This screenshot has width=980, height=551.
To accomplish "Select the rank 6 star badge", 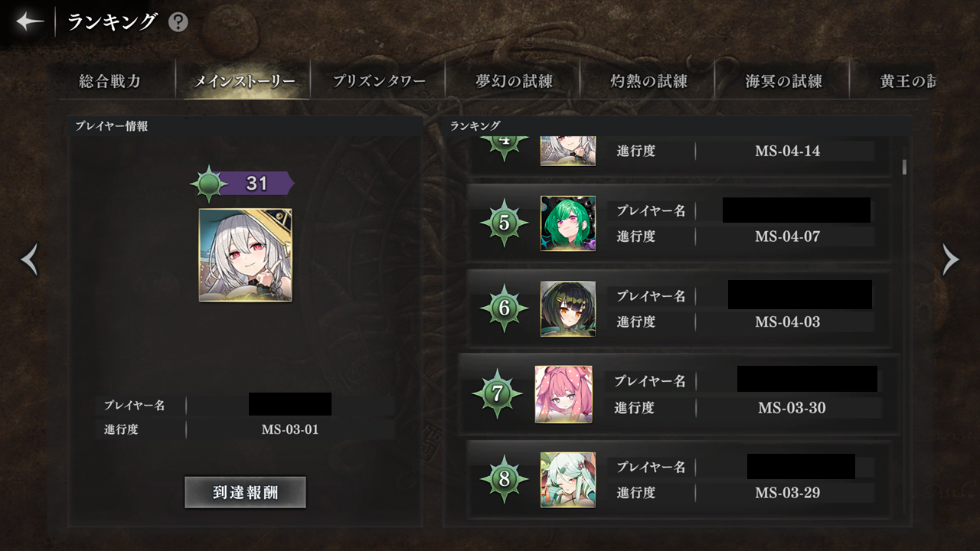I will (504, 308).
